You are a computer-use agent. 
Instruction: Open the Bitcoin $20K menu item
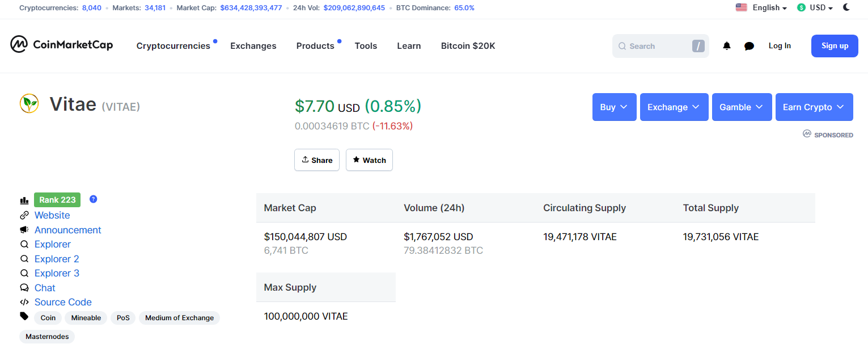point(468,46)
